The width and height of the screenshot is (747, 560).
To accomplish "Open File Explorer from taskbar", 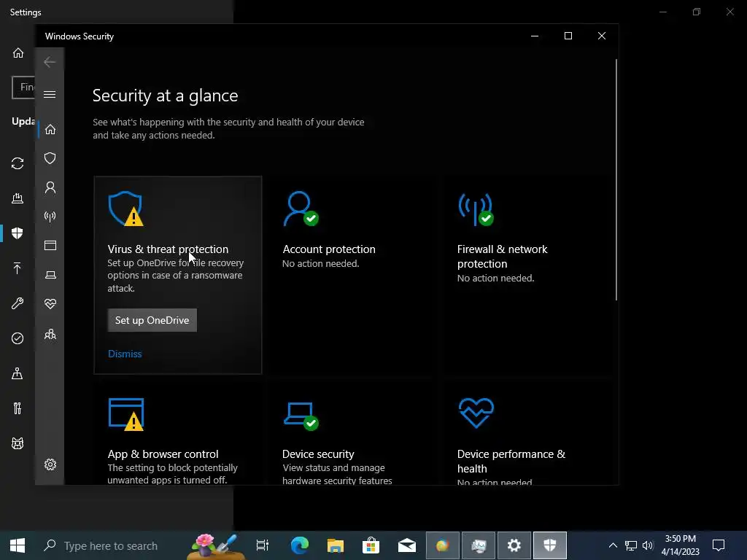I will [336, 545].
